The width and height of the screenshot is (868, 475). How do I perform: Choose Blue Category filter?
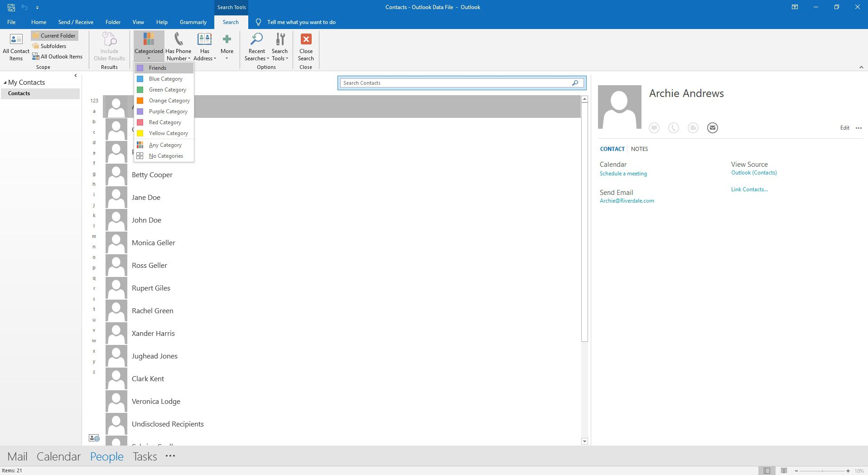tap(164, 79)
